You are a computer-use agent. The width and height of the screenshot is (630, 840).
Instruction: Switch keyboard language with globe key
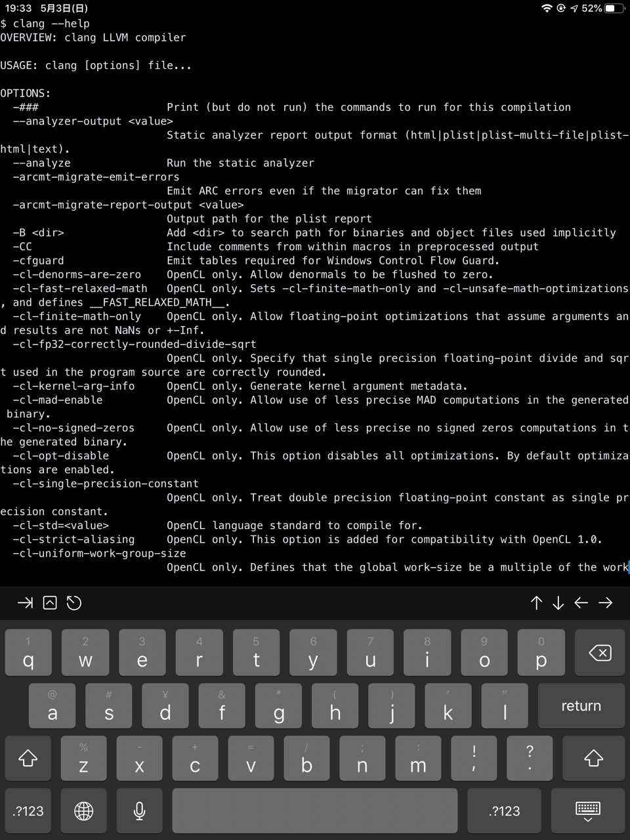[x=84, y=811]
